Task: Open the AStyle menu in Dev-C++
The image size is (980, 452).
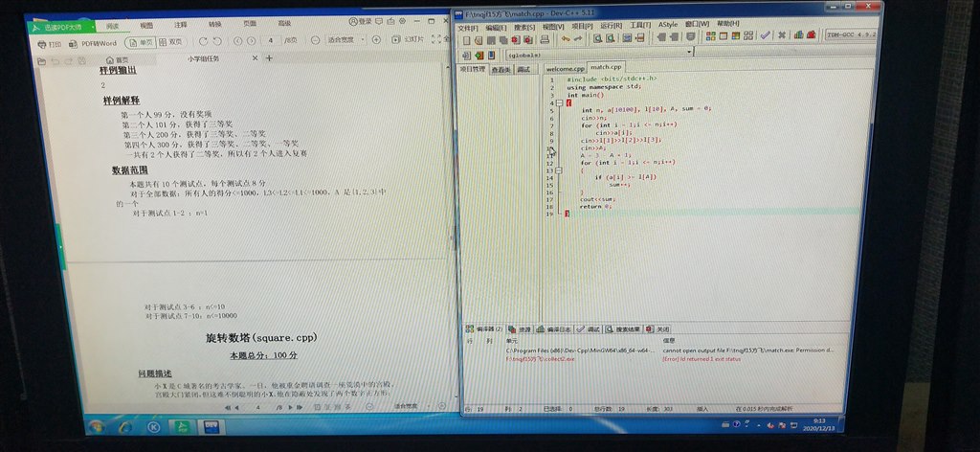Action: (x=667, y=24)
